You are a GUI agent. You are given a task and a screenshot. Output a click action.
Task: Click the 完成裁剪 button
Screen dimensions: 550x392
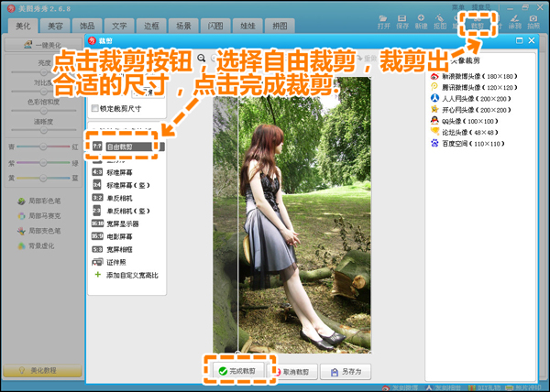point(237,371)
